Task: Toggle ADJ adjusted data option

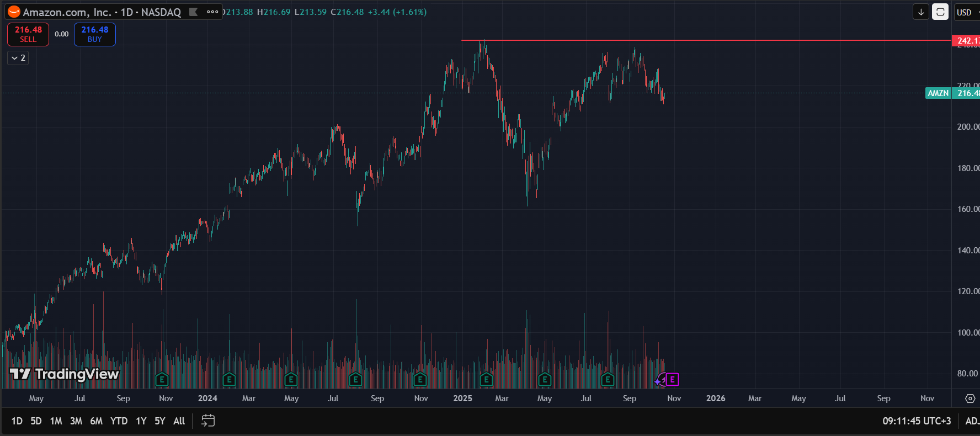Action: pyautogui.click(x=972, y=421)
